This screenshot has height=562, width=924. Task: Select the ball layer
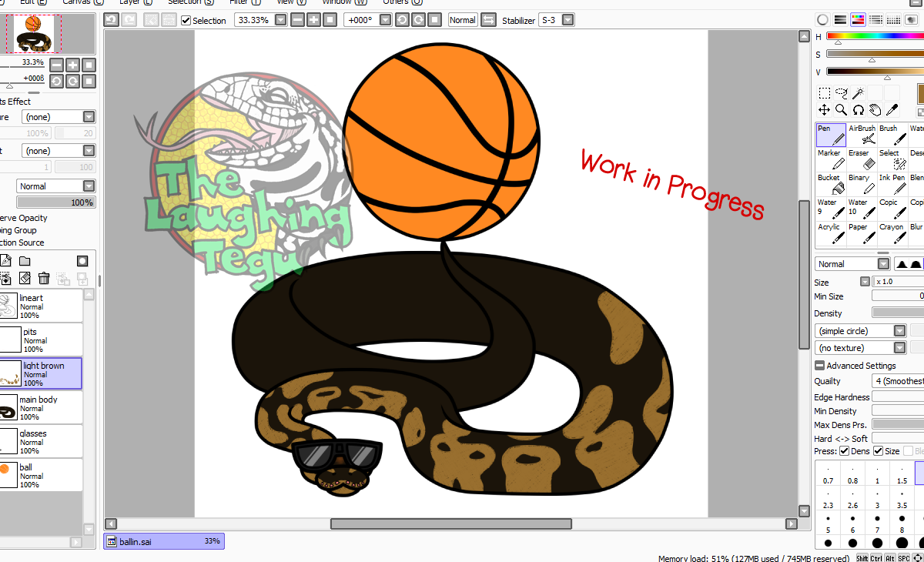point(41,475)
